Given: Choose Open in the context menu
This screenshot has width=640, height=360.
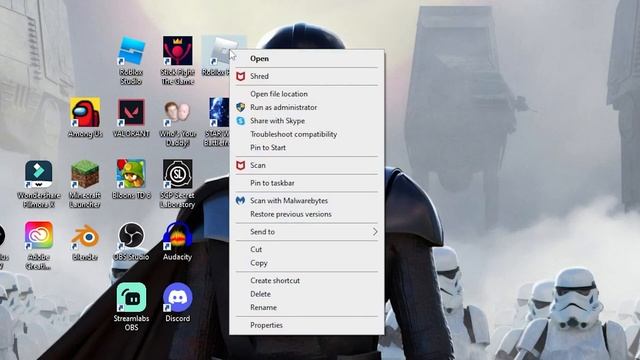Looking at the screenshot, I should point(307,58).
